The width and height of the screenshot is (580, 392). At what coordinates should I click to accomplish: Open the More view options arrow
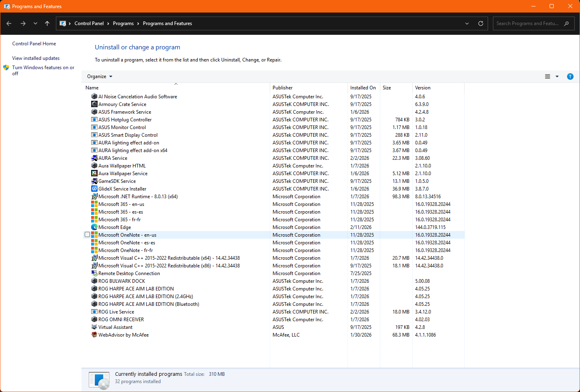point(557,76)
